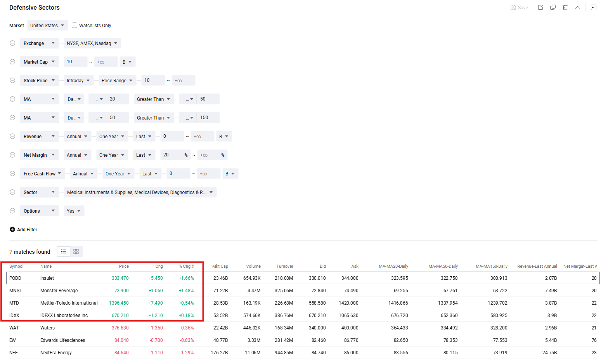The width and height of the screenshot is (601, 364).
Task: Sort results by the MA-MA20-Daily column header
Action: tap(393, 266)
